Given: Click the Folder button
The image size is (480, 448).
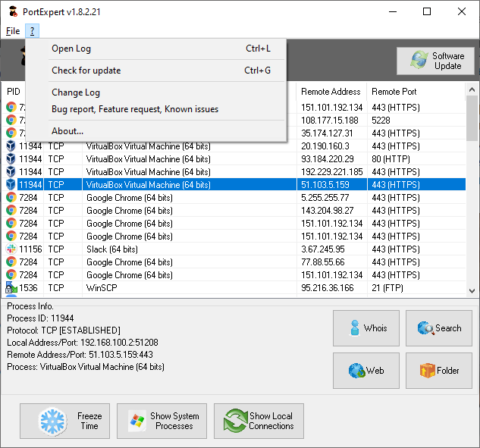Looking at the screenshot, I should point(439,371).
